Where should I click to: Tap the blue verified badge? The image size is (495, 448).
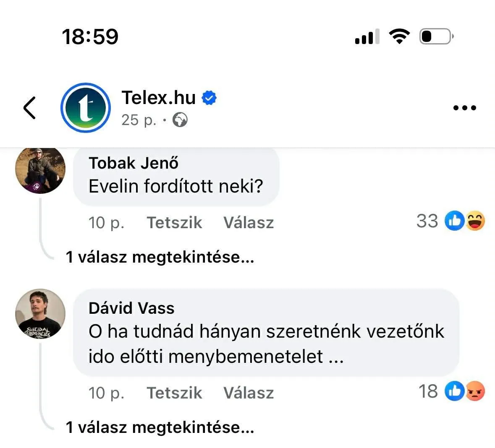(209, 97)
